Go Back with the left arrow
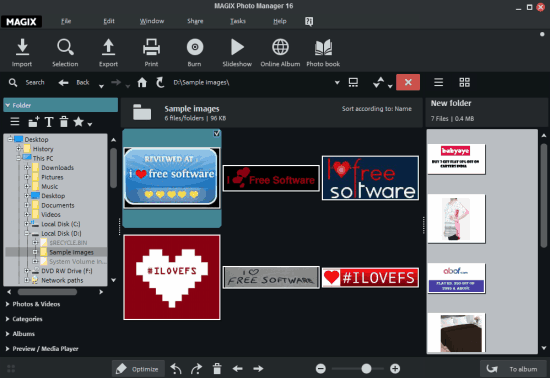 [x=63, y=83]
